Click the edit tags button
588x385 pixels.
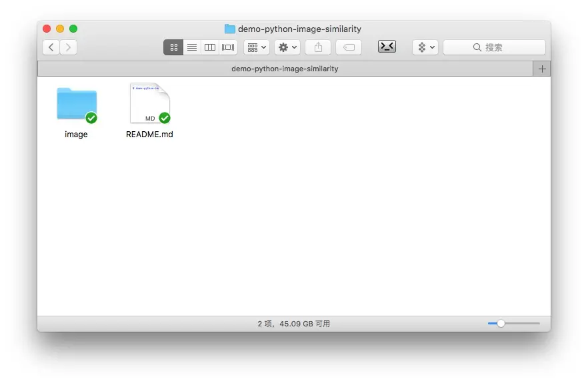(349, 47)
